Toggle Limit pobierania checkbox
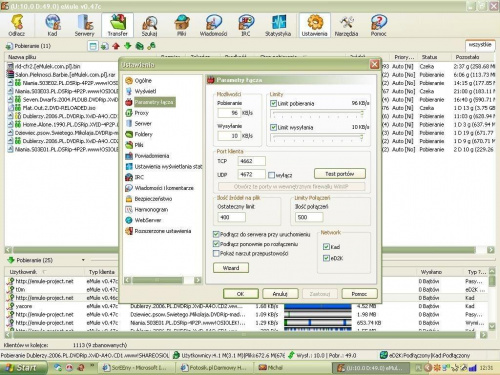The height and width of the screenshot is (375, 500). 273,103
